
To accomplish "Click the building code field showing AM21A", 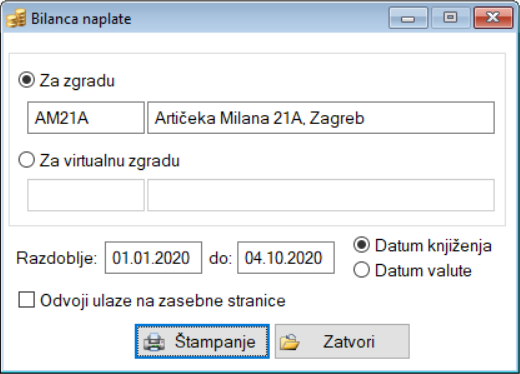I will (86, 118).
